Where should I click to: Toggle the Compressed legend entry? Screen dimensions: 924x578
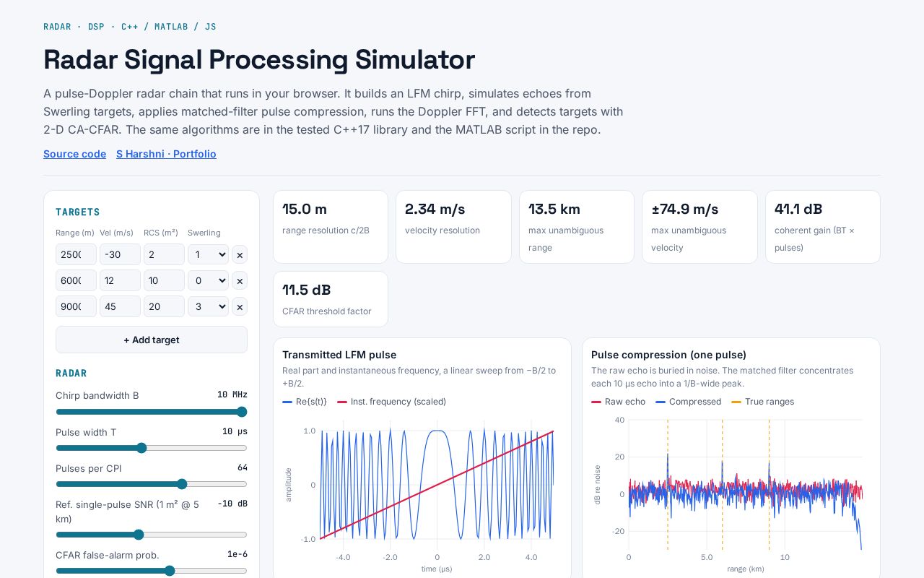(688, 402)
